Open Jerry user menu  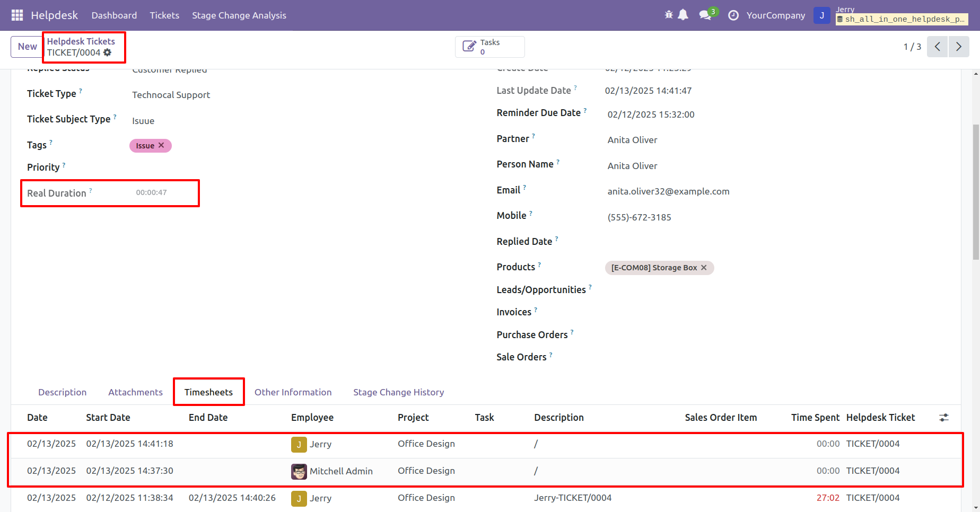pos(891,15)
